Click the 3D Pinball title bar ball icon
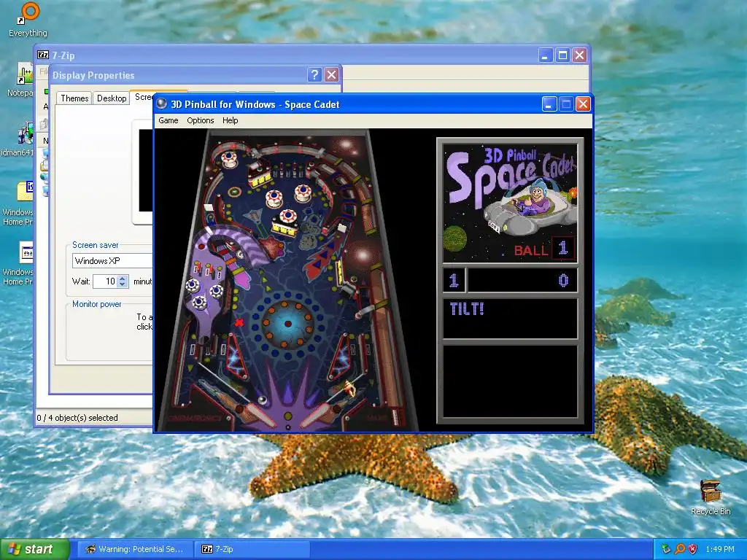The width and height of the screenshot is (747, 560). (x=162, y=104)
